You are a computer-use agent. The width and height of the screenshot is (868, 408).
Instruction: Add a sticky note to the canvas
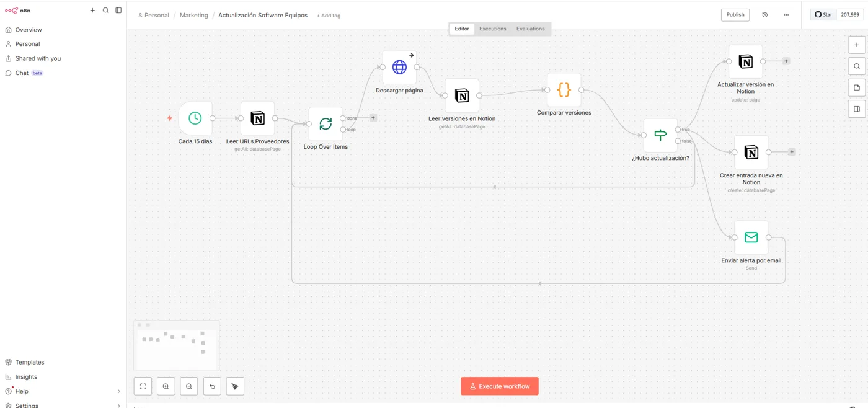tap(857, 87)
